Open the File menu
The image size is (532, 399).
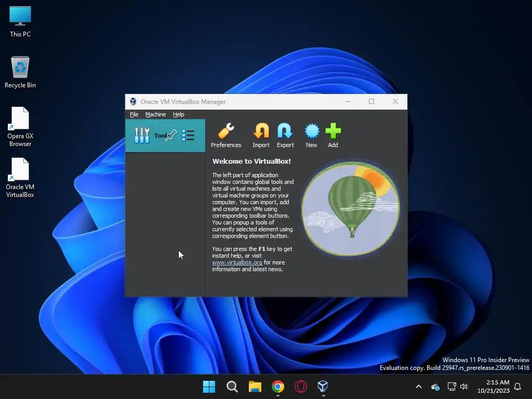click(x=134, y=114)
